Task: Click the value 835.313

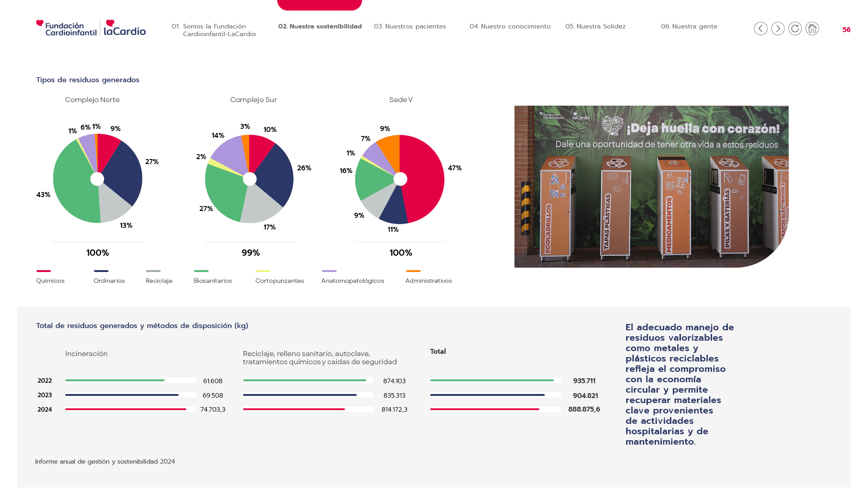Action: pos(394,395)
